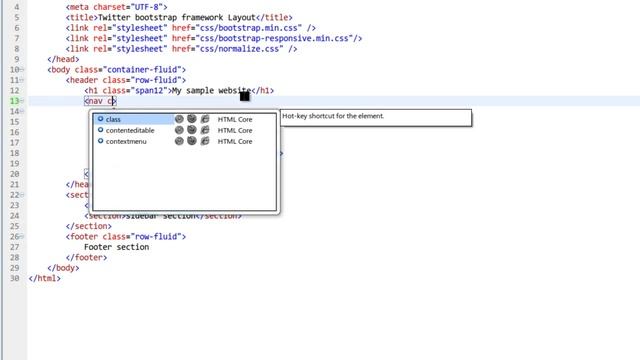The image size is (640, 360).
Task: Click the css/bootstrap.min.css href value
Action: pyautogui.click(x=249, y=28)
